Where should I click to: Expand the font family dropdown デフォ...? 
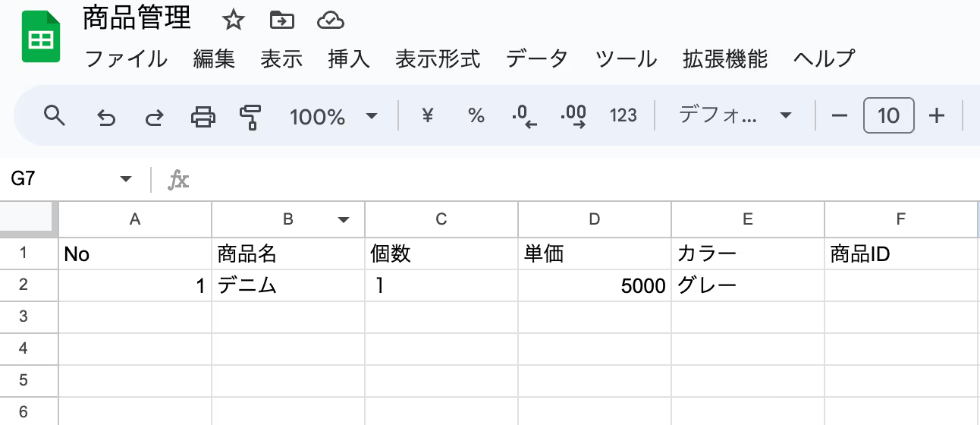[735, 116]
